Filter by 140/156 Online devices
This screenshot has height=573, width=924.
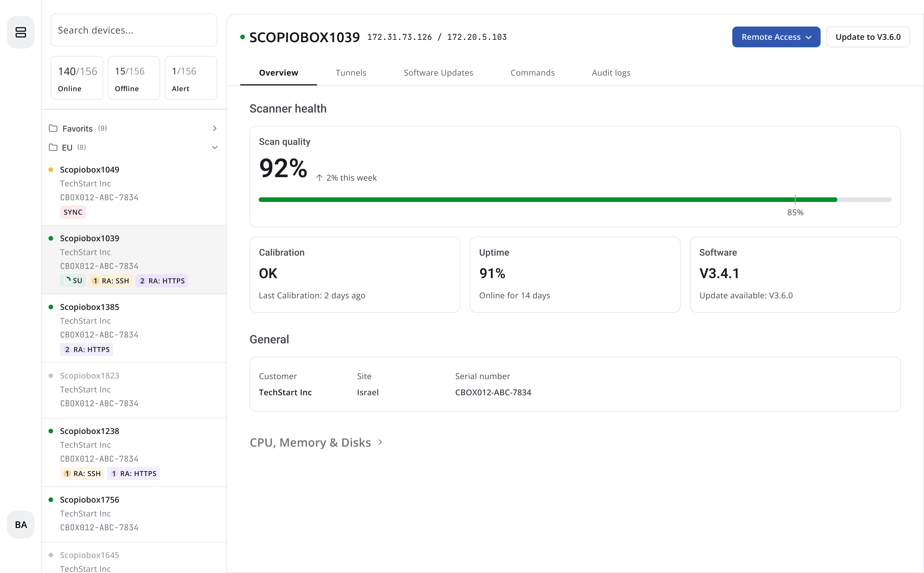click(77, 78)
